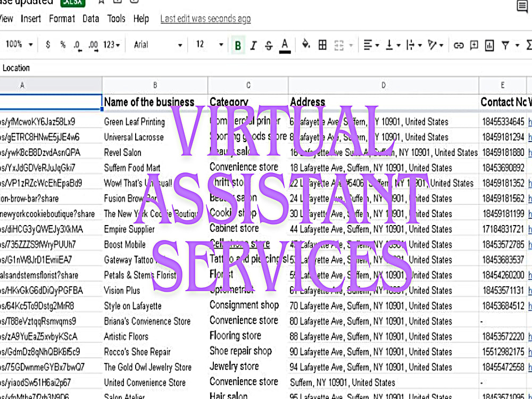Select the 'Style on Lafayette' cell
This screenshot has width=532, height=399.
(155, 306)
